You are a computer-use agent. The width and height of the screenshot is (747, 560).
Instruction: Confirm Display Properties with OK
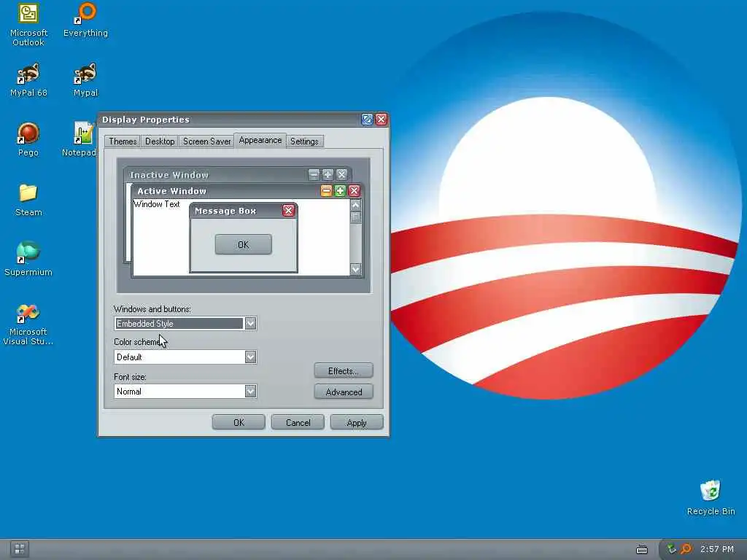[239, 422]
